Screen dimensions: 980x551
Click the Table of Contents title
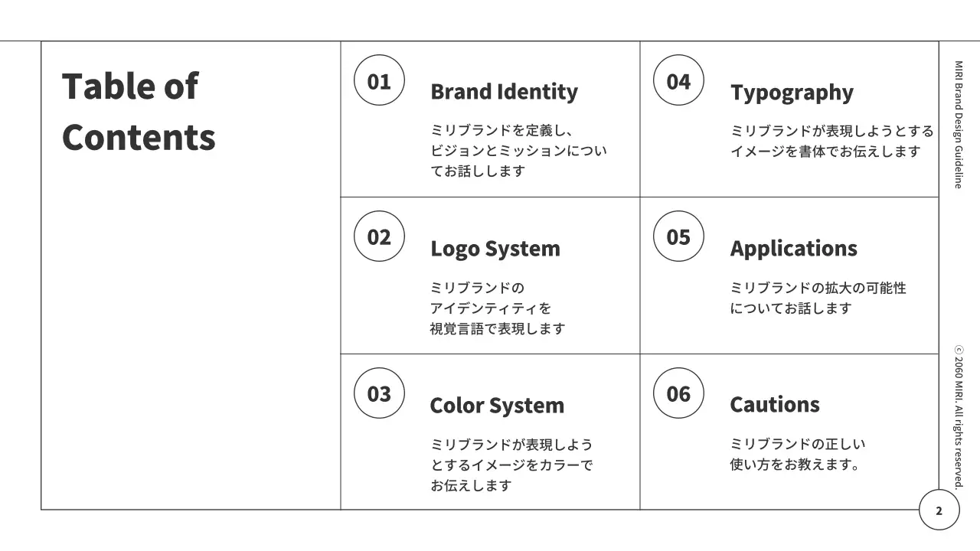[x=139, y=112]
